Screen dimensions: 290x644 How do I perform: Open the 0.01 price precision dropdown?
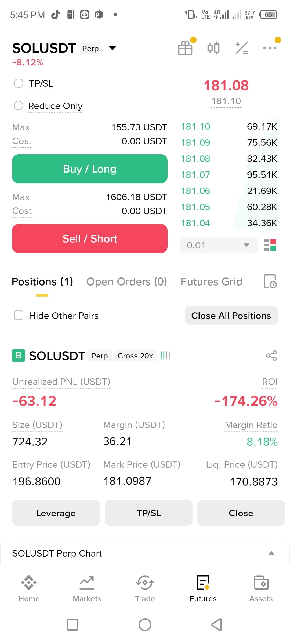tap(219, 245)
